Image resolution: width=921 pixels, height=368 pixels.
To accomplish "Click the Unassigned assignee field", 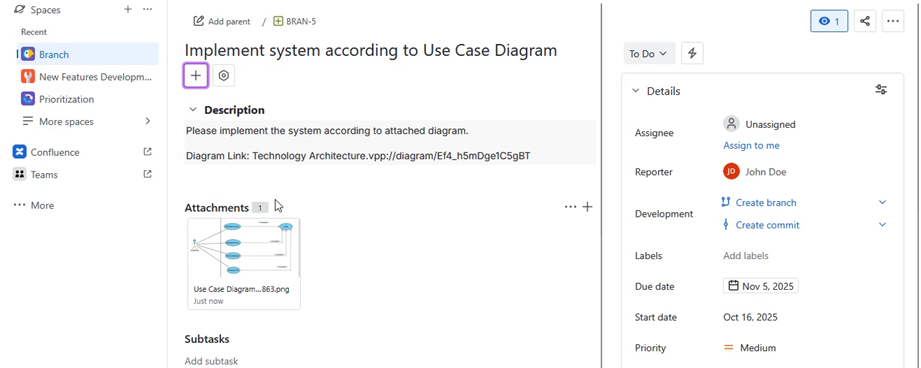I will 759,124.
